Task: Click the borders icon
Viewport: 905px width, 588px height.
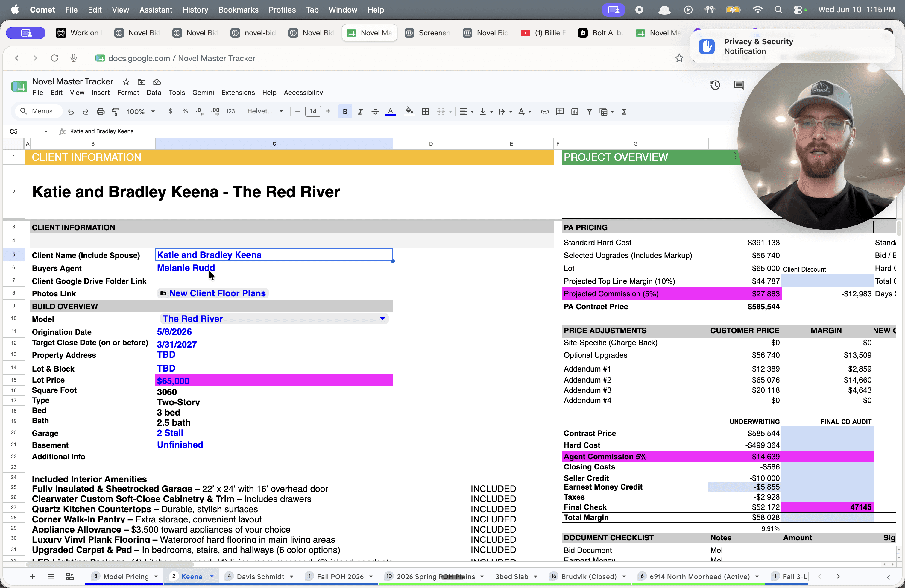Action: [426, 111]
